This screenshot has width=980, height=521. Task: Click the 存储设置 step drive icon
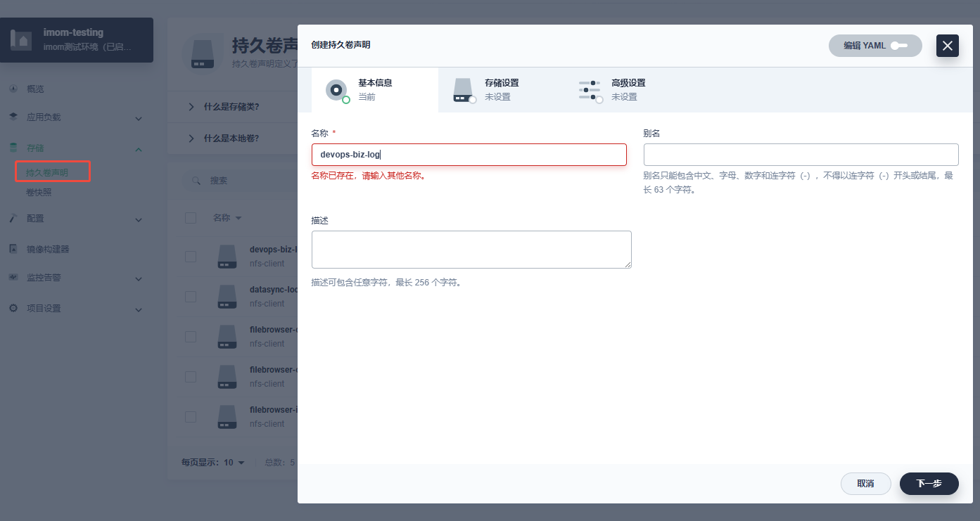tap(464, 90)
